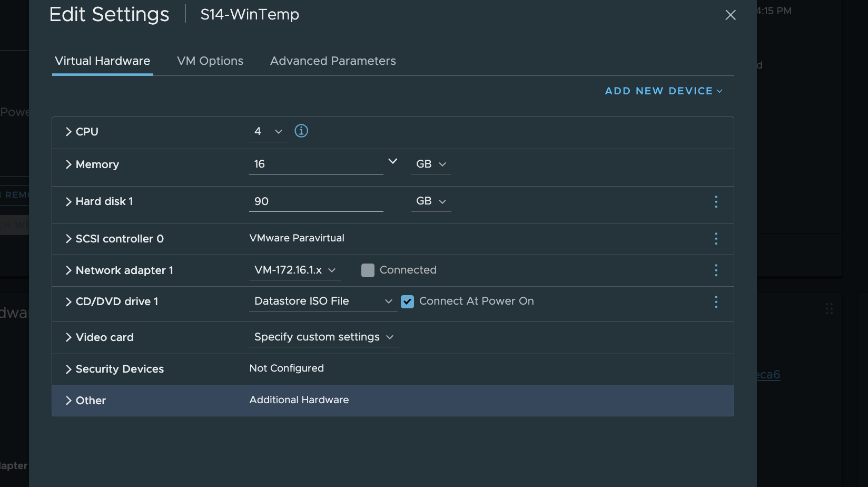Click the Hard disk size field
Image resolution: width=868 pixels, height=487 pixels.
(315, 201)
